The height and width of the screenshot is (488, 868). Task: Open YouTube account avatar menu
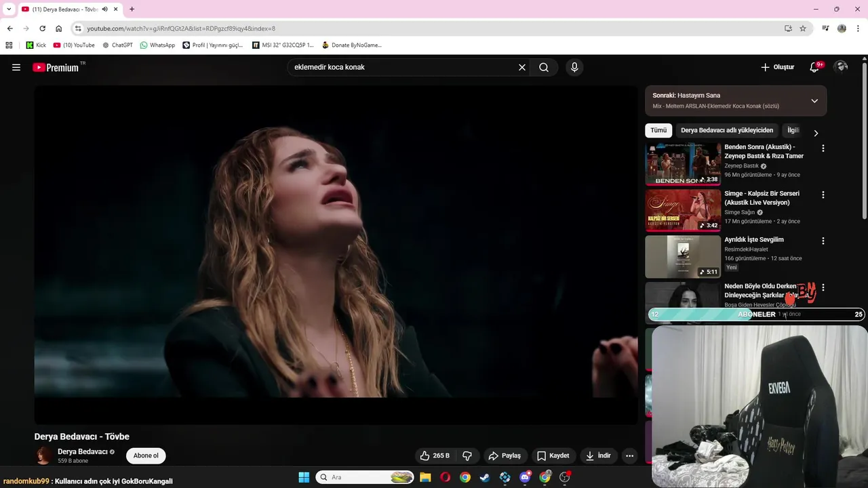[x=841, y=66]
